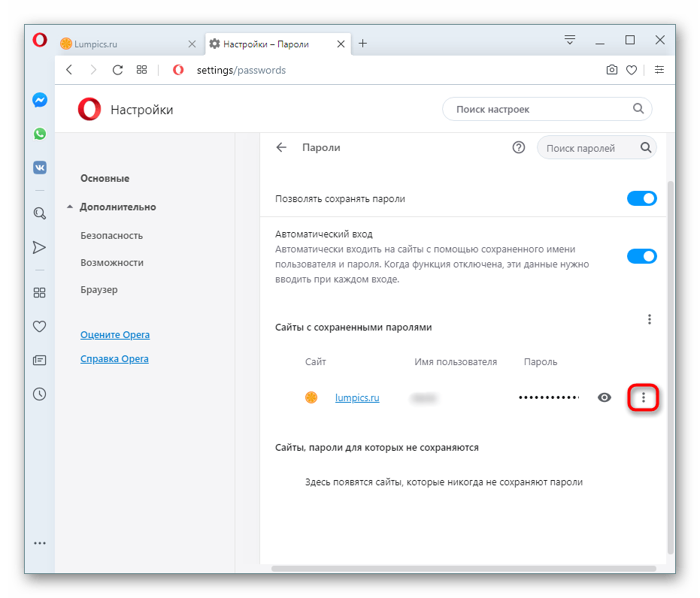Reload the current page
The image size is (700, 598).
click(x=117, y=70)
